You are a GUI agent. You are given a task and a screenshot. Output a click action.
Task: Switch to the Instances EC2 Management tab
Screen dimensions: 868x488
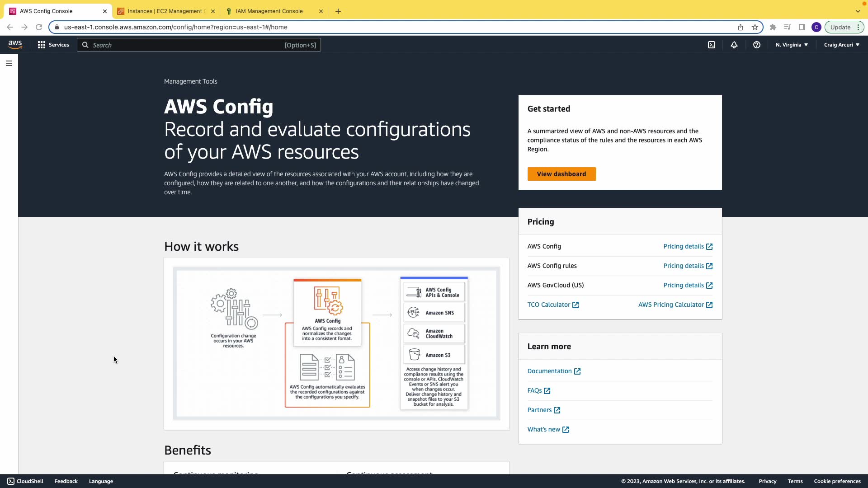click(165, 11)
